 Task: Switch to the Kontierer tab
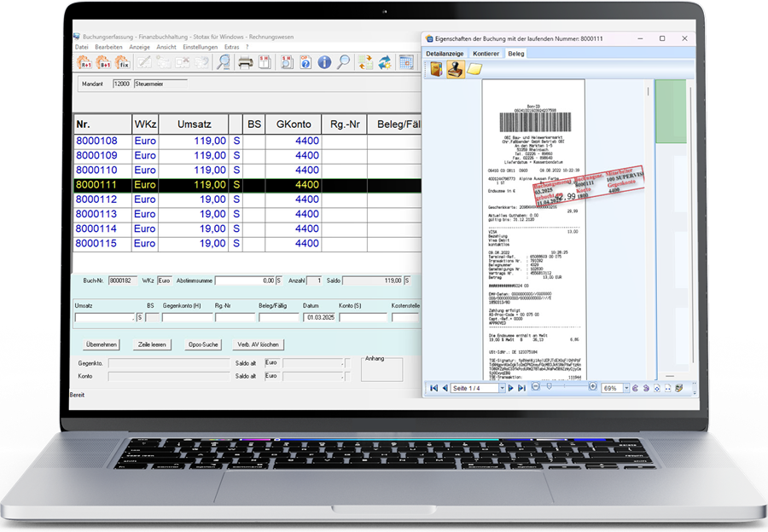(486, 54)
